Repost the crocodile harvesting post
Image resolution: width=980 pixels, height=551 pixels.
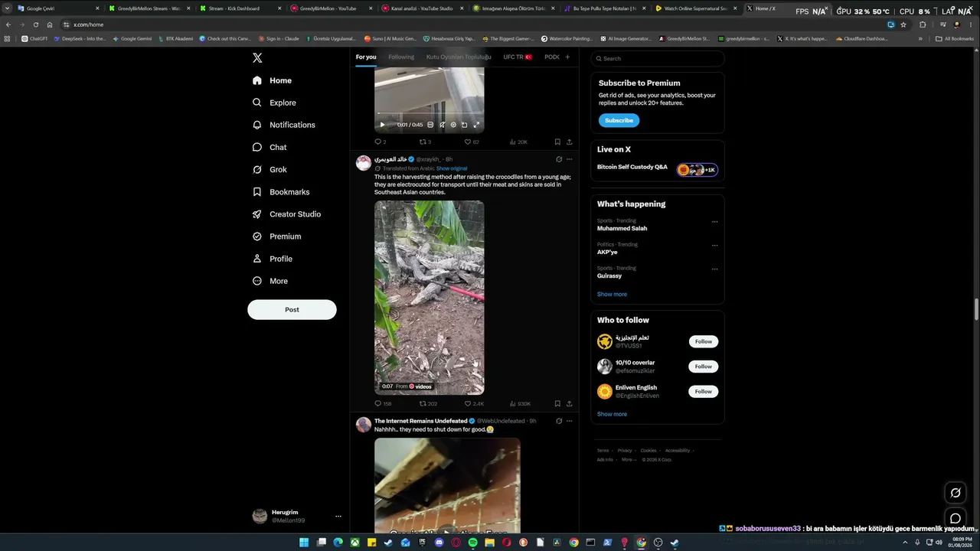point(428,403)
